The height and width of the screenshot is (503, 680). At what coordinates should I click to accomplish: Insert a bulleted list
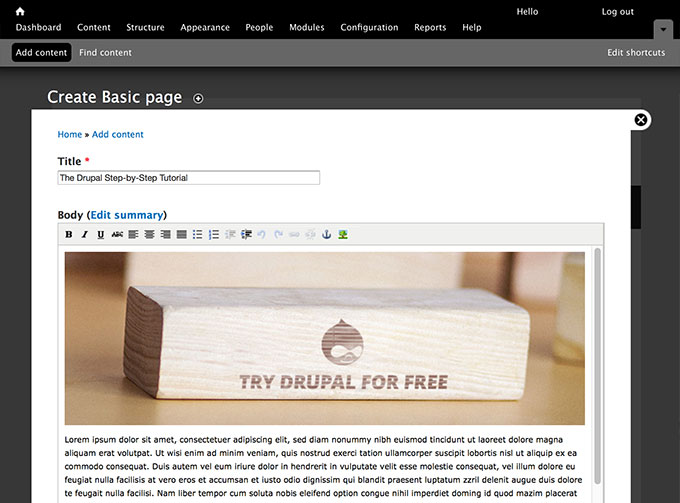(x=198, y=235)
